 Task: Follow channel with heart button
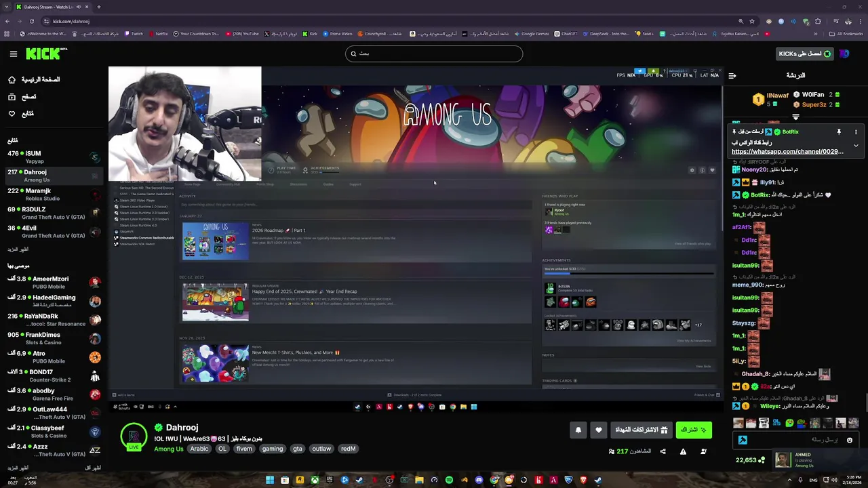[x=598, y=430]
